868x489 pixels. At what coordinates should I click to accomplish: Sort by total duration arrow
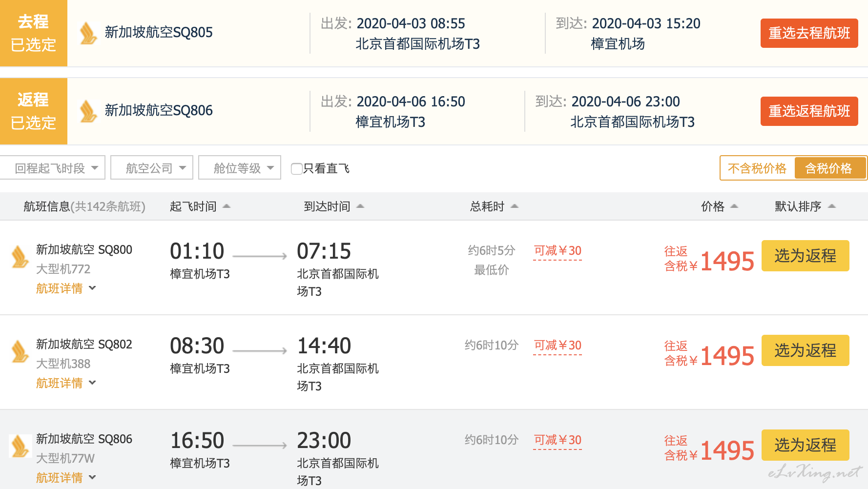tap(515, 206)
